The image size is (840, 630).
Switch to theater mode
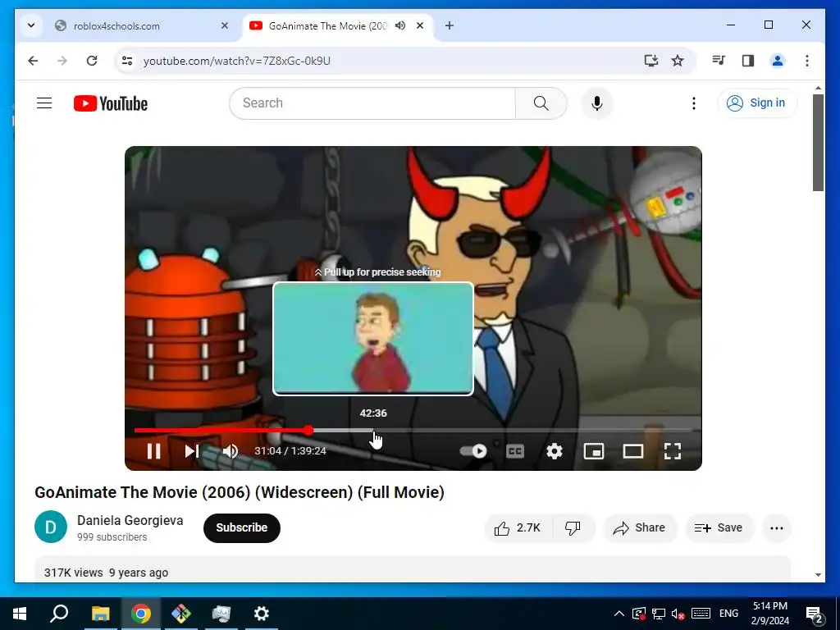click(x=633, y=451)
